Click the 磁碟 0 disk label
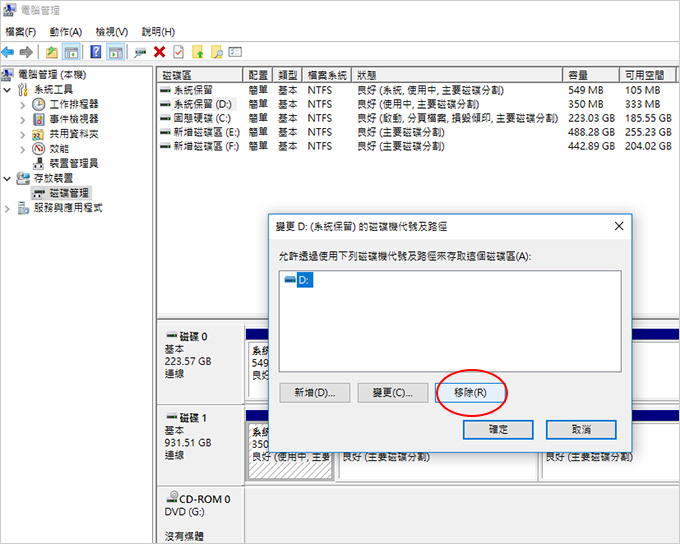 click(x=193, y=337)
